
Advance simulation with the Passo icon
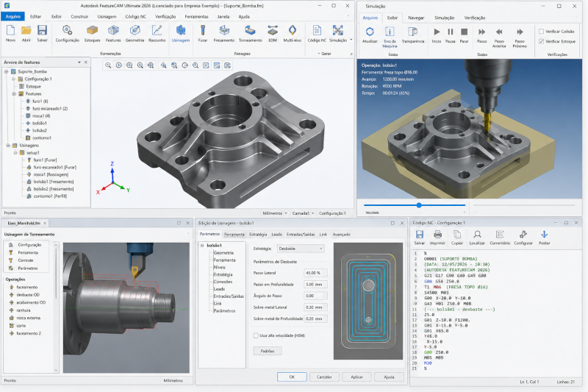point(482,32)
